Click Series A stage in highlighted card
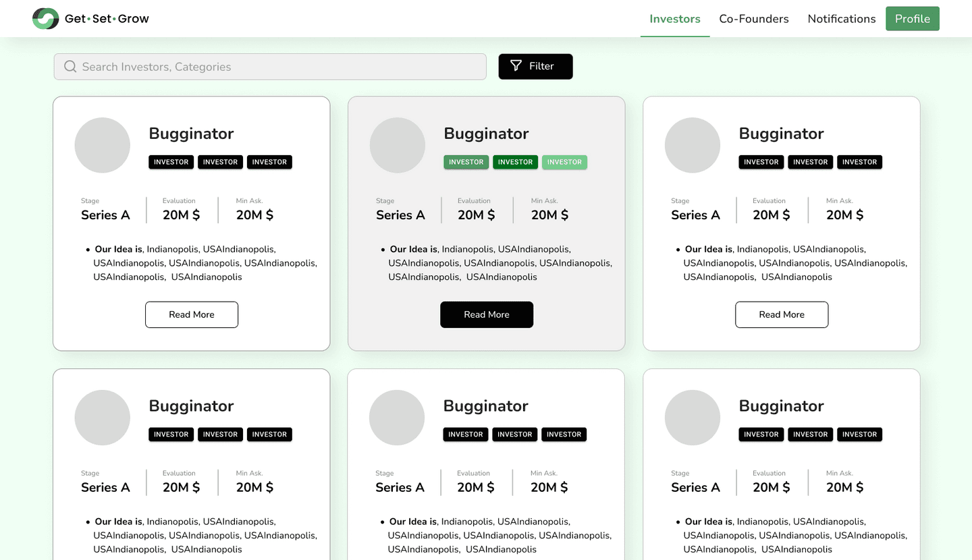 pyautogui.click(x=400, y=215)
